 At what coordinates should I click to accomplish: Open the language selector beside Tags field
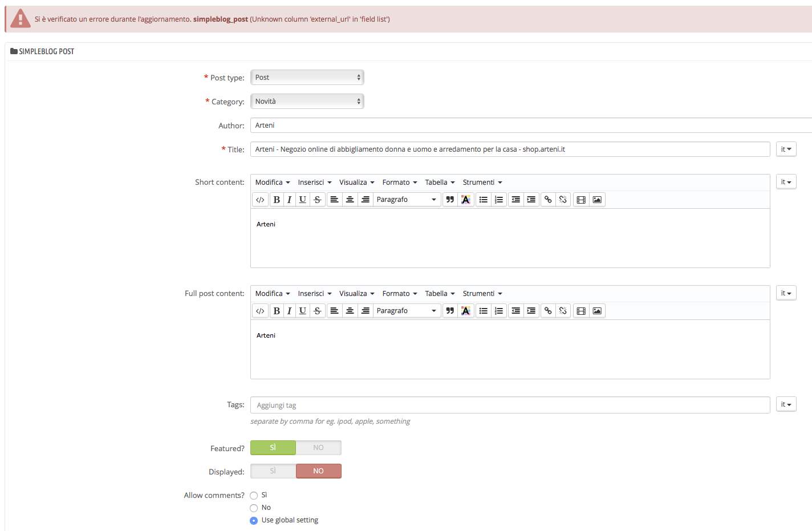pyautogui.click(x=786, y=404)
